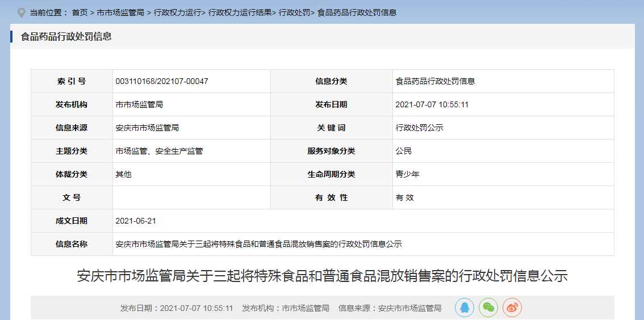Click 安庆市市场监管局 in the 信息来源 table row
The height and width of the screenshot is (320, 644).
pos(147,128)
